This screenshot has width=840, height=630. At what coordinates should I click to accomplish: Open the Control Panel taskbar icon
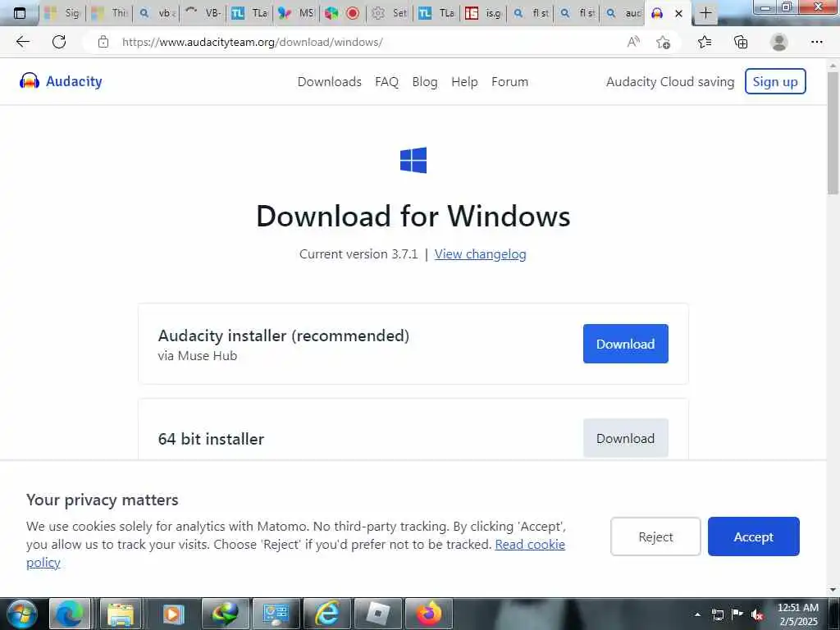276,614
